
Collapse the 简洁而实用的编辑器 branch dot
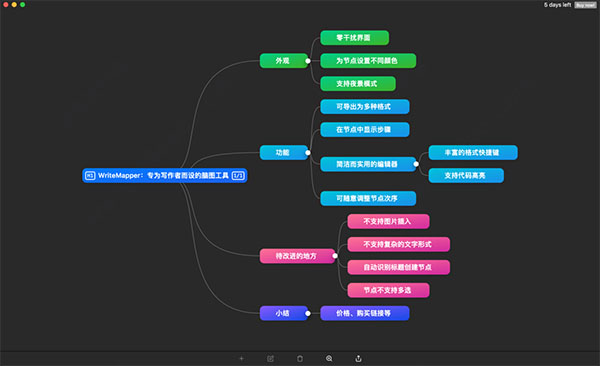(x=416, y=164)
